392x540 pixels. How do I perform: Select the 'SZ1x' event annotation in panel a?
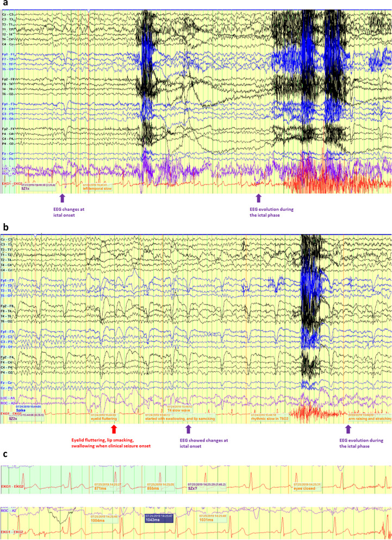pyautogui.click(x=26, y=188)
